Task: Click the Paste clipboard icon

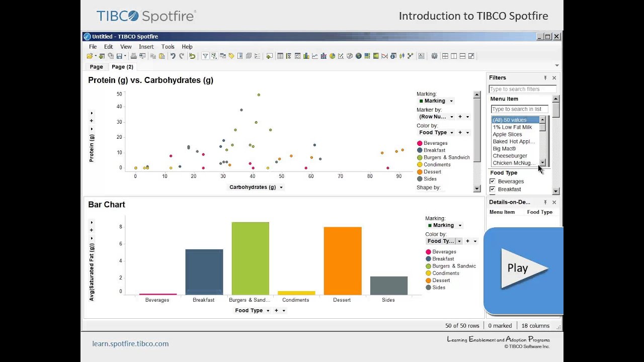Action: 162,56
